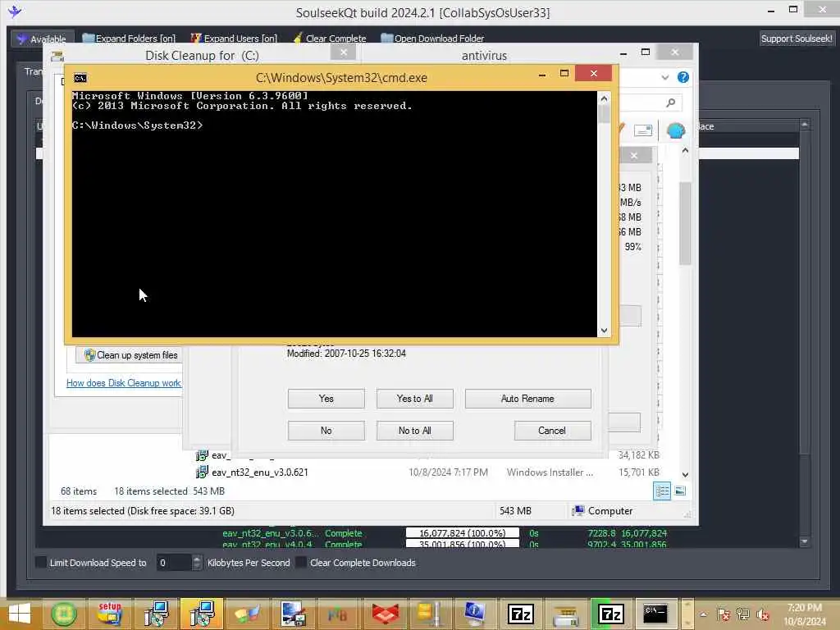Click Clean up system files button

pyautogui.click(x=129, y=354)
